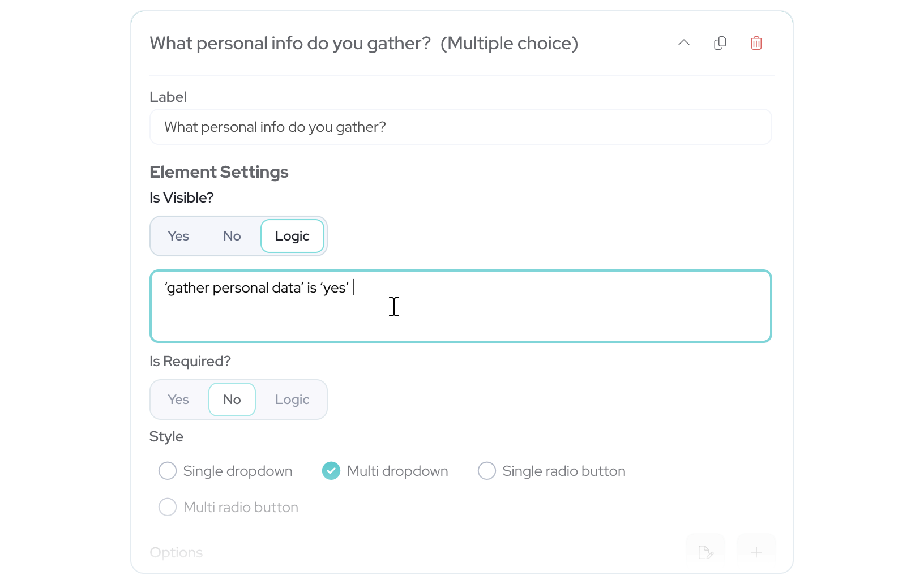Collapse the question card with the chevron
The image size is (924, 584).
point(684,43)
